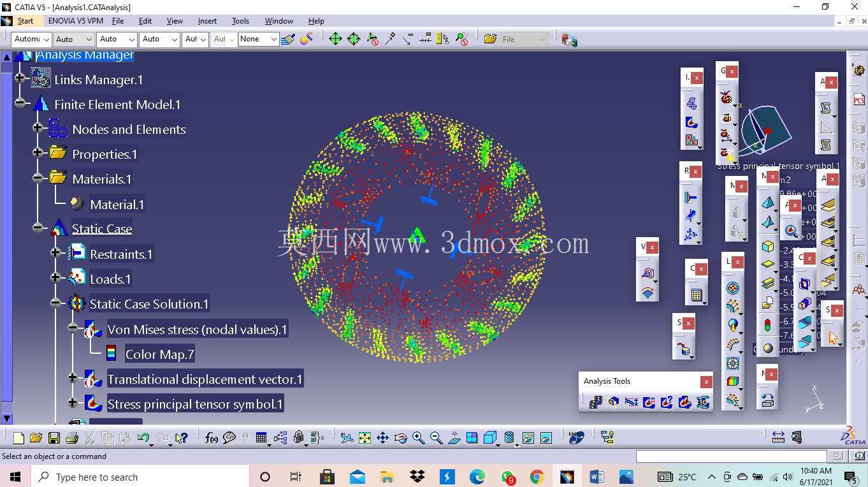Select the Pan view tool
Viewport: 868px width, 487px height.
(382, 438)
